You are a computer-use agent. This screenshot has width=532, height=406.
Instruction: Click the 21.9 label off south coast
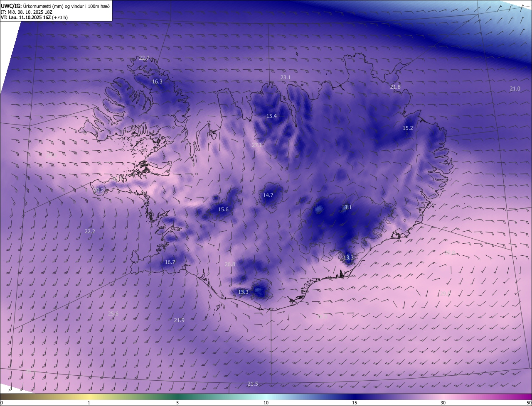tap(179, 320)
